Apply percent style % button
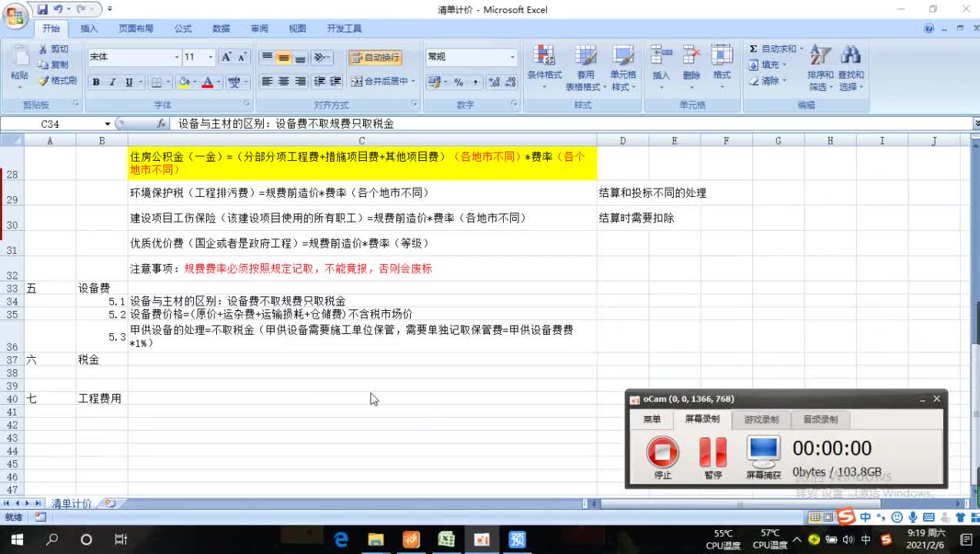The image size is (980, 554). point(458,82)
